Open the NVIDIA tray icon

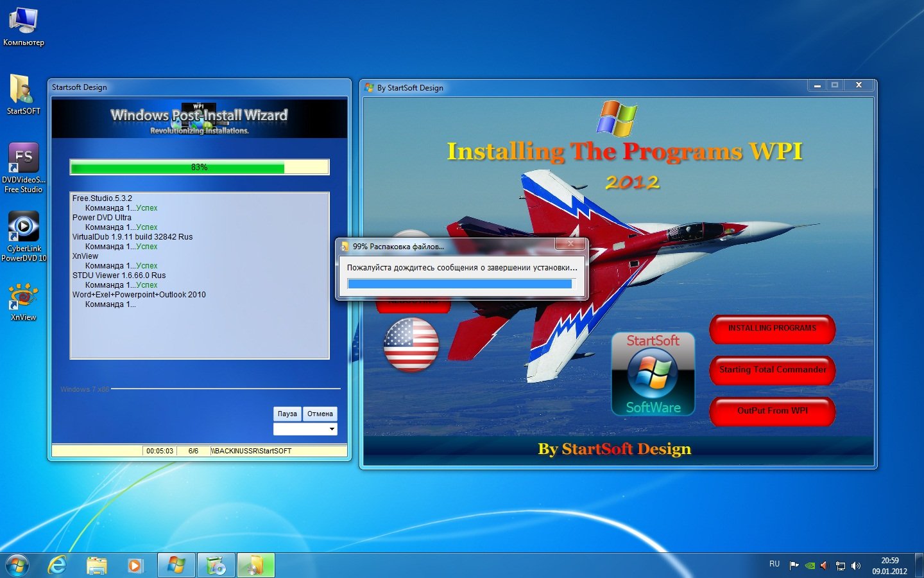tap(810, 566)
